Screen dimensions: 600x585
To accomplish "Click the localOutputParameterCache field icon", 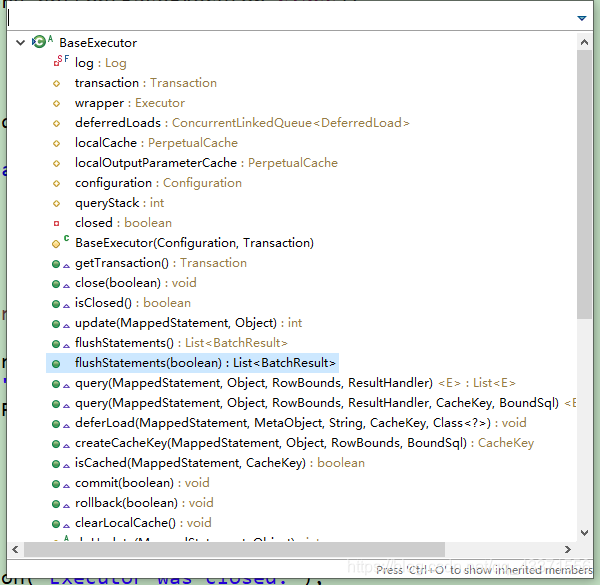I will (56, 163).
